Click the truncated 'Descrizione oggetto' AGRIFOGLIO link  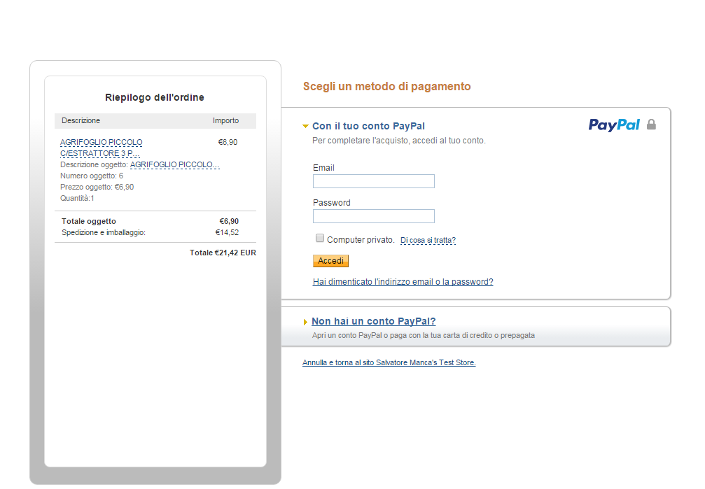[x=174, y=164]
